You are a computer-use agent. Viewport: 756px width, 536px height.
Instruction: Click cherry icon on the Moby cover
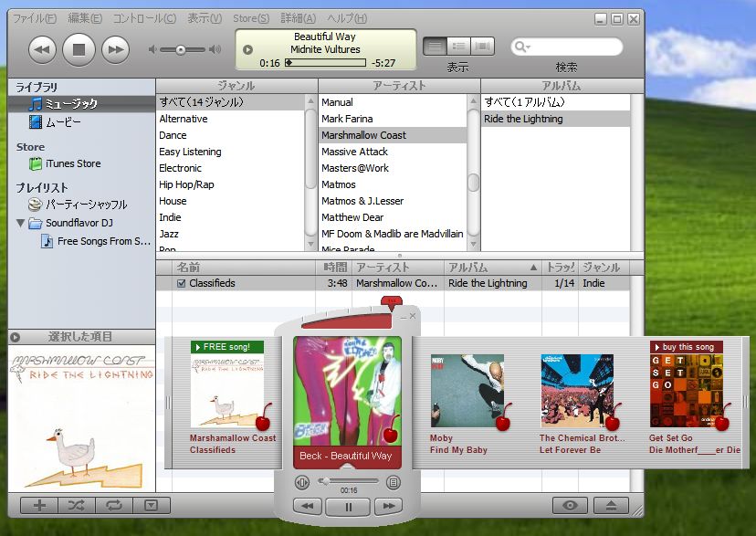[x=503, y=418]
